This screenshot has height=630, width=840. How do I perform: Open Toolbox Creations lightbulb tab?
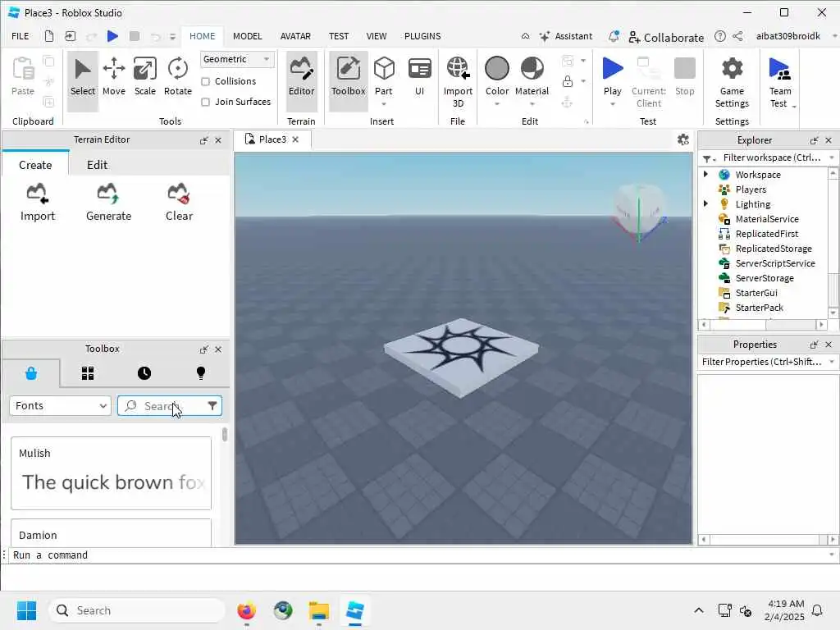coord(201,373)
